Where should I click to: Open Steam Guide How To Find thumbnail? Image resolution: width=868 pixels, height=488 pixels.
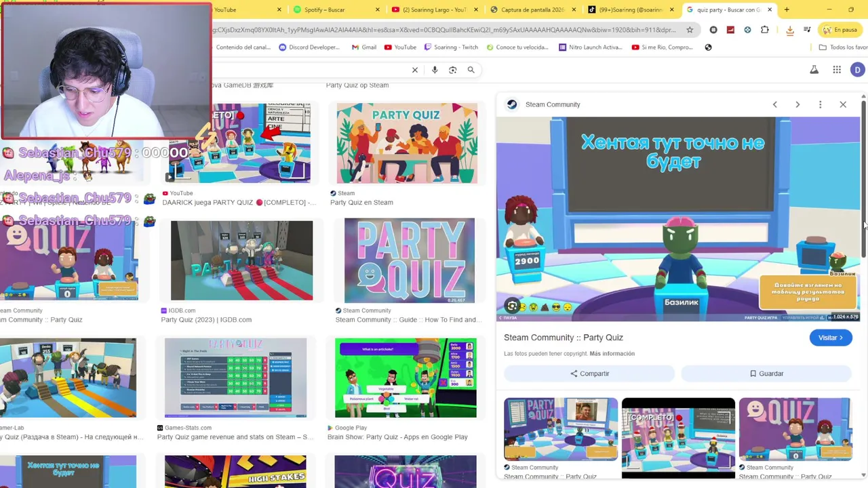pyautogui.click(x=410, y=260)
